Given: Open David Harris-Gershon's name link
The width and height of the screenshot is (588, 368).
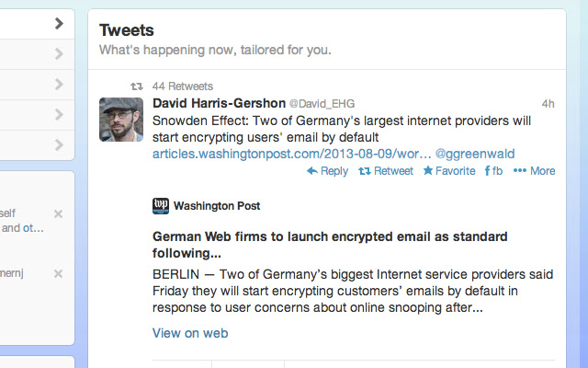Looking at the screenshot, I should 219,103.
